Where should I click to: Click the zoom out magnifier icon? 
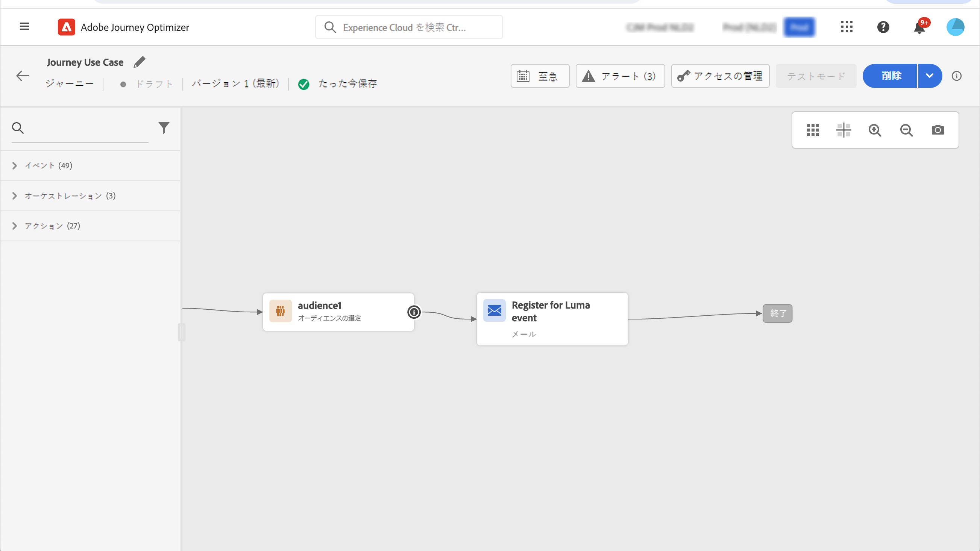(906, 130)
